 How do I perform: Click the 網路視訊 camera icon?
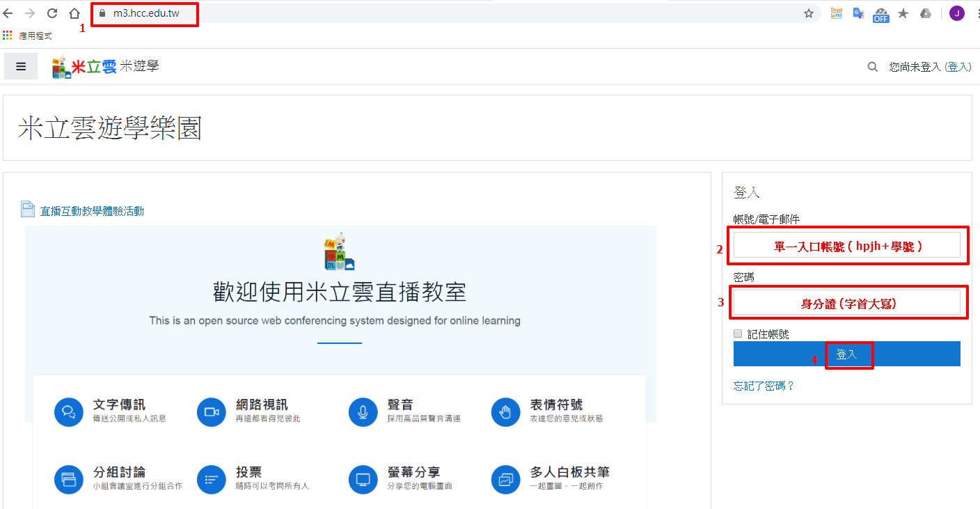tap(212, 412)
